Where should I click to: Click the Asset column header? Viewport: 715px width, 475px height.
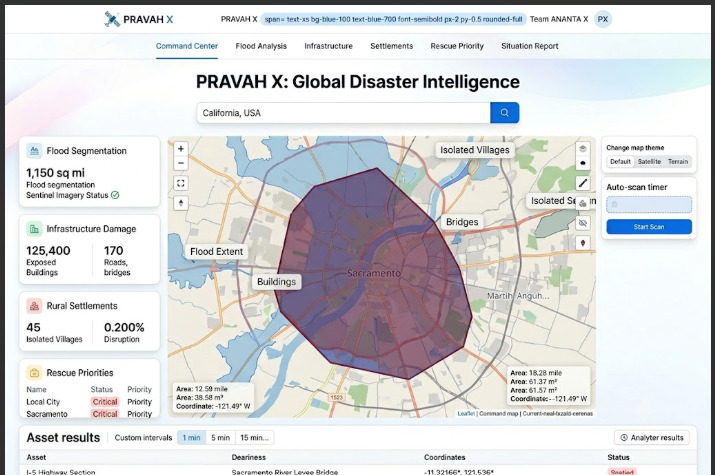[x=36, y=457]
